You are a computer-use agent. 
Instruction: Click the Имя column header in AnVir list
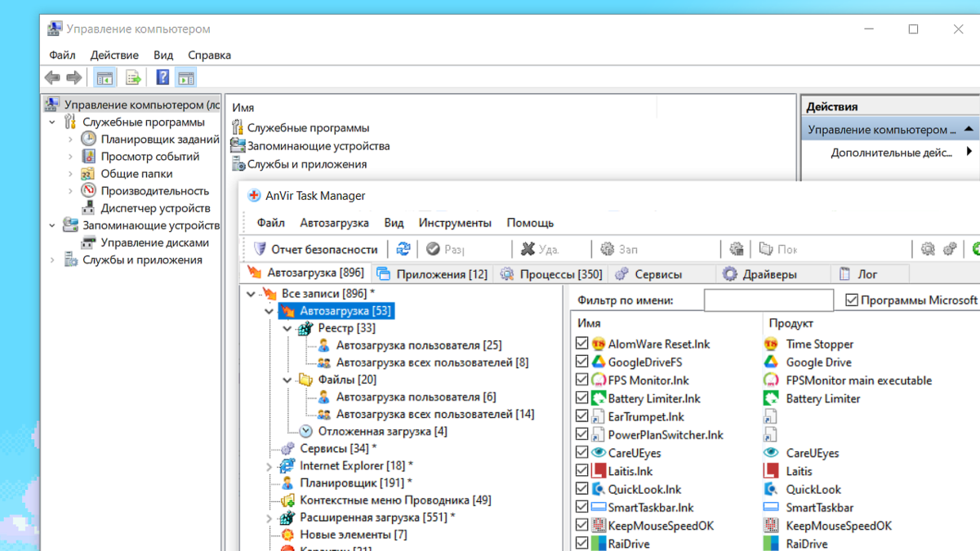coord(666,323)
